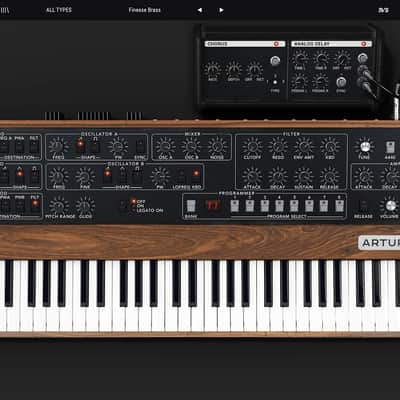Select Program 6 button
The width and height of the screenshot is (400, 400).
(x=309, y=206)
